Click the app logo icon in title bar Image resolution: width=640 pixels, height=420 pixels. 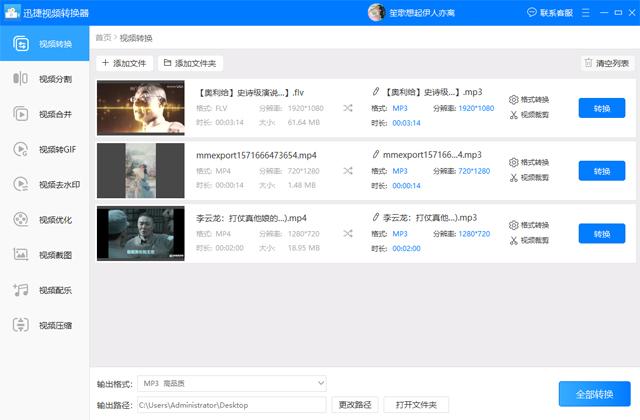point(11,12)
